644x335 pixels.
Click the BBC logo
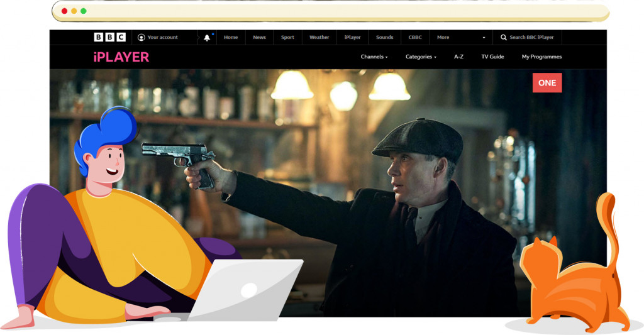click(x=109, y=37)
